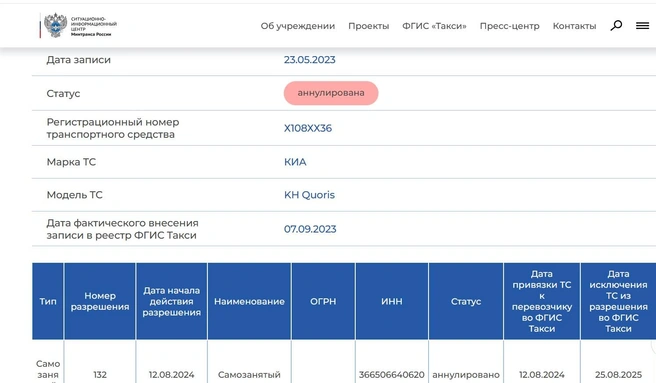
Task: Click the 'Марка ТС' label
Action: coord(71,162)
